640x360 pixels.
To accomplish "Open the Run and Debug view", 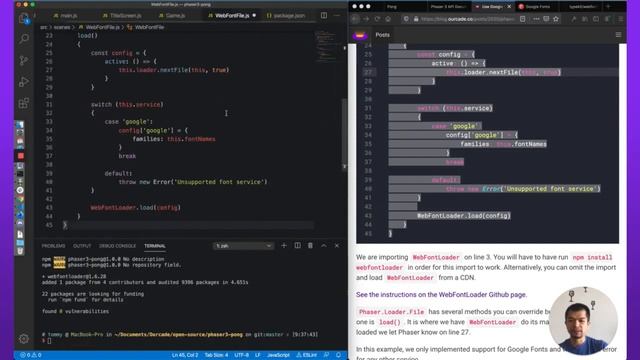I will pyautogui.click(x=24, y=82).
